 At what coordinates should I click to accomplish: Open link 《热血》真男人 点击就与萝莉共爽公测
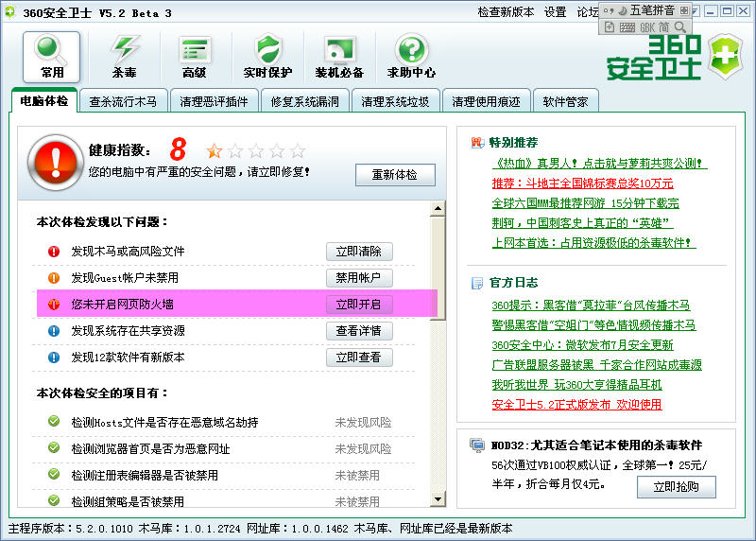point(599,164)
